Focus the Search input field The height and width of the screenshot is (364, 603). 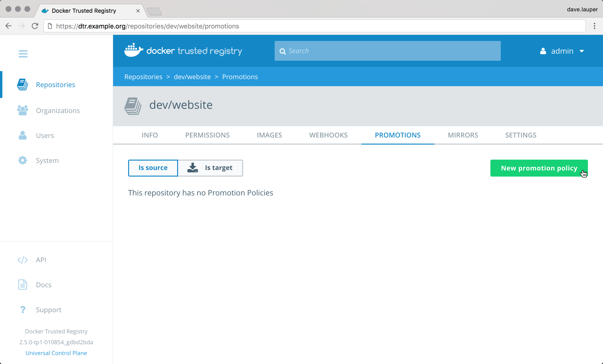391,51
